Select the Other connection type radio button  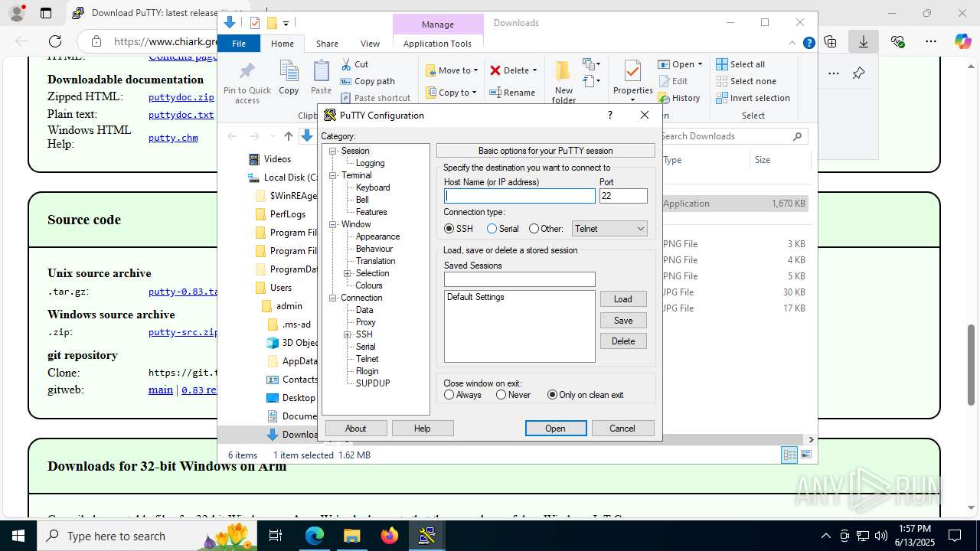coord(534,229)
